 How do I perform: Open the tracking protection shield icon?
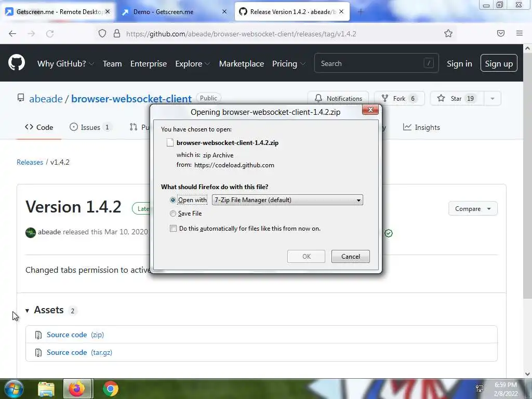(102, 33)
